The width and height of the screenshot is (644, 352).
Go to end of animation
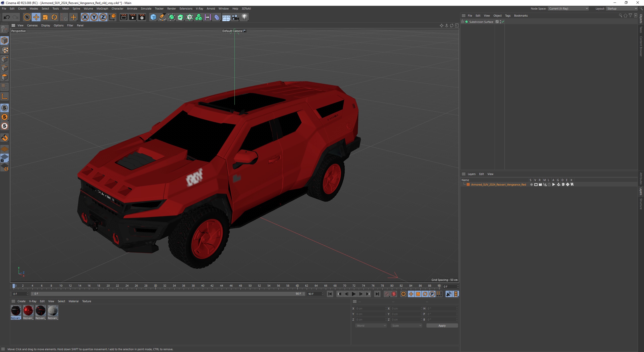click(x=377, y=294)
